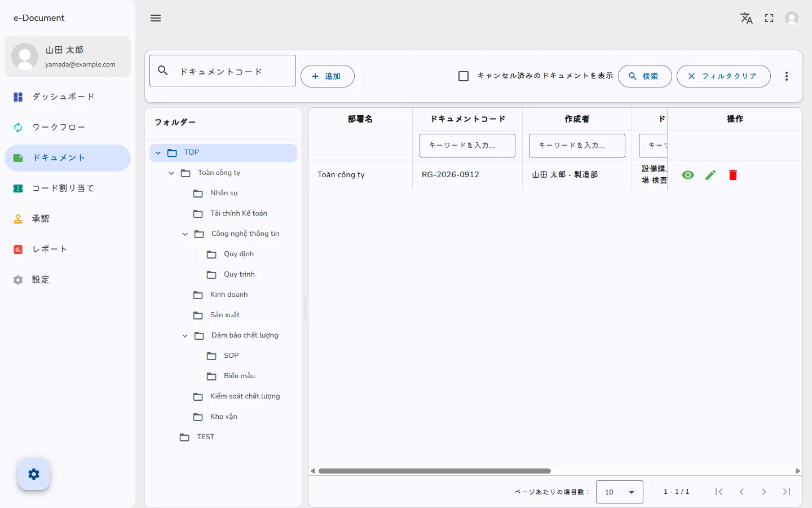
Task: Toggle fullscreen mode icon
Action: (x=769, y=18)
